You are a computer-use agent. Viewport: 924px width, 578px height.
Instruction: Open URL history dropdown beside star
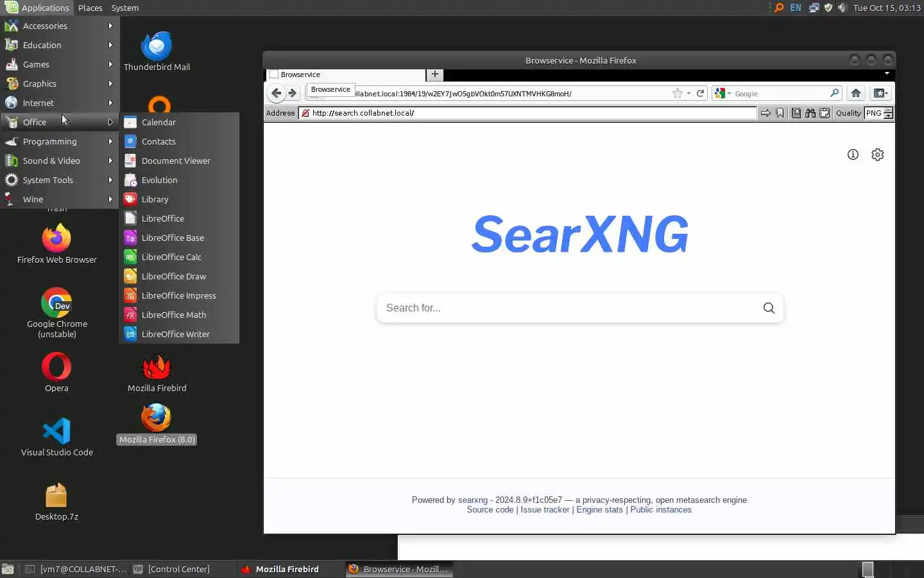(689, 93)
